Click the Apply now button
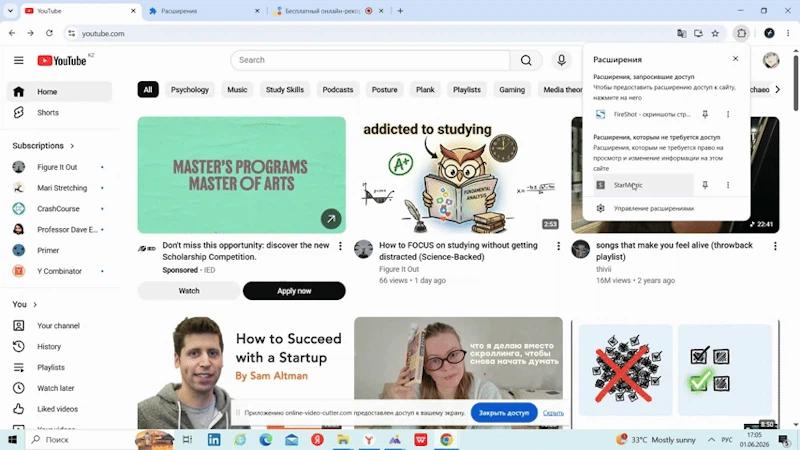800x450 pixels. click(294, 291)
